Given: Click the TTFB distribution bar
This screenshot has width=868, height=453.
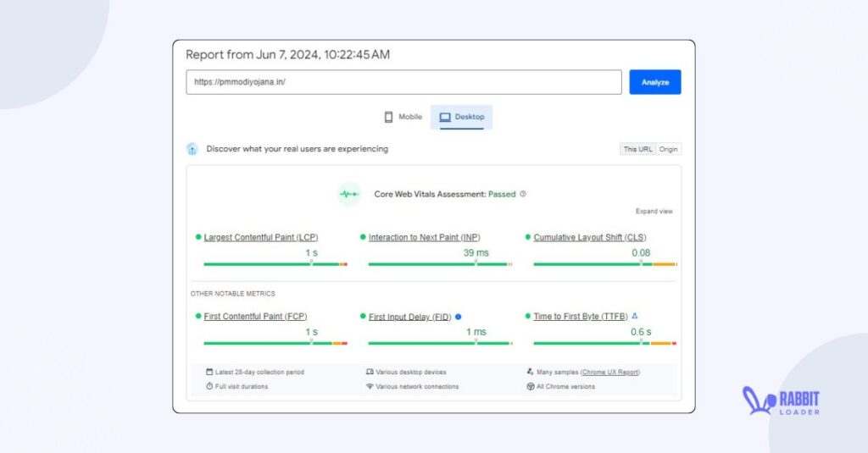Looking at the screenshot, I should (605, 344).
